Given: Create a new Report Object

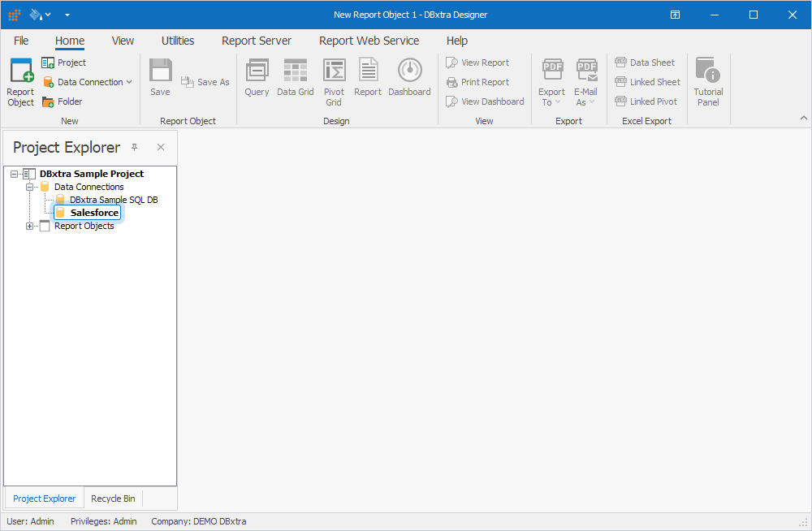Looking at the screenshot, I should click(x=20, y=80).
